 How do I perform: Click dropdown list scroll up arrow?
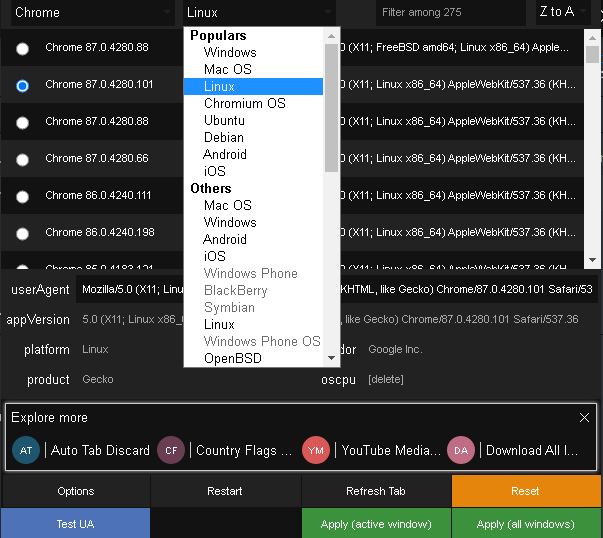coord(331,36)
